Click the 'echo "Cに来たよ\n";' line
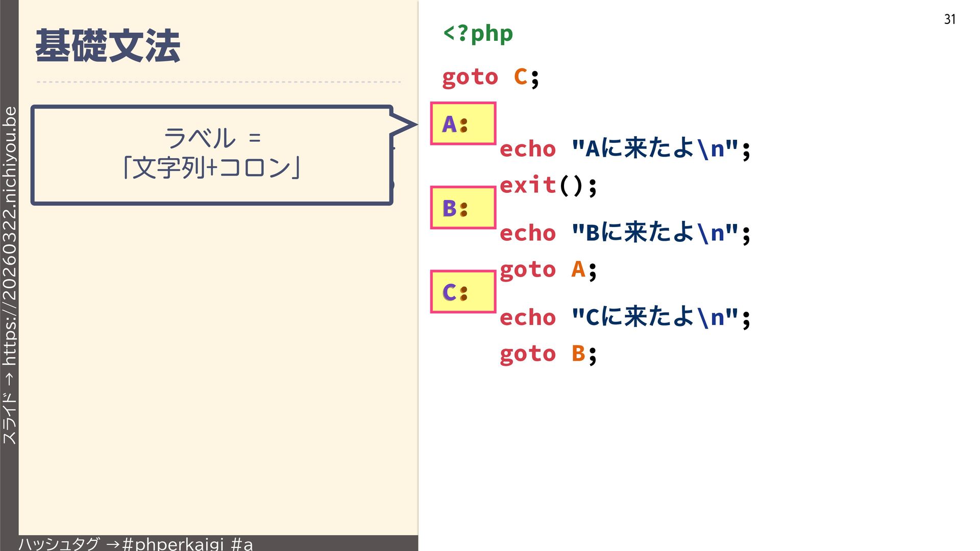 point(624,317)
